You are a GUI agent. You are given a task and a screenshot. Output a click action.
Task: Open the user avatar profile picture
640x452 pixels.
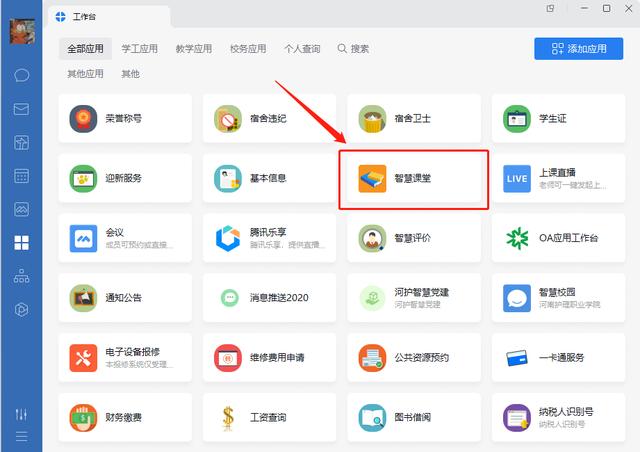[22, 31]
